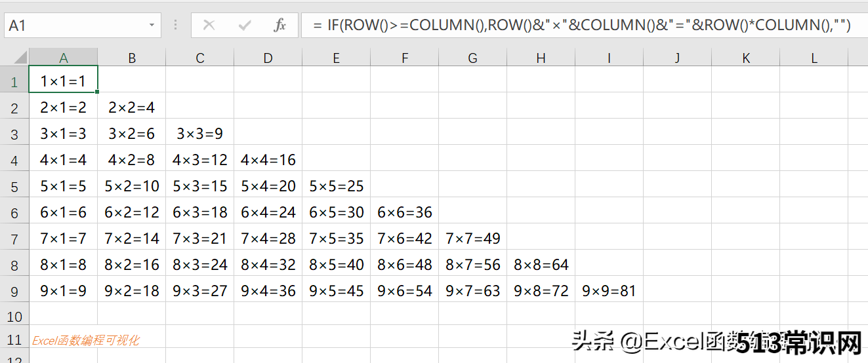Click the Select All corner triangle

tap(14, 58)
